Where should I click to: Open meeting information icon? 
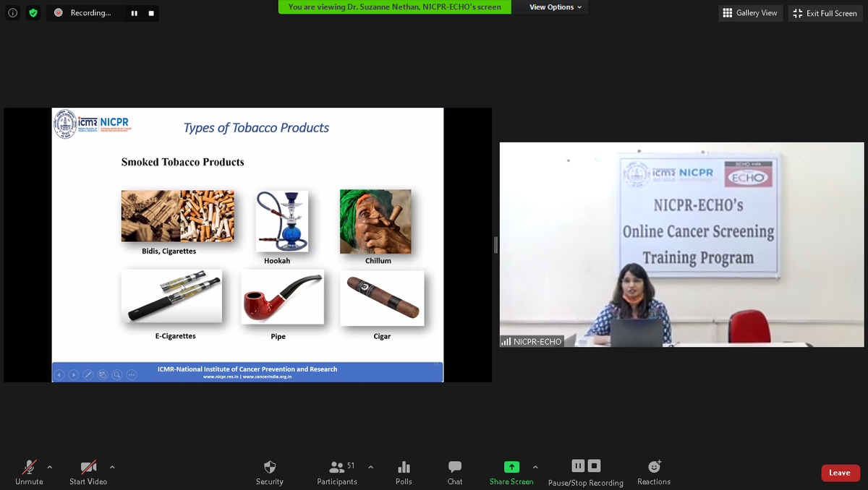tap(13, 13)
